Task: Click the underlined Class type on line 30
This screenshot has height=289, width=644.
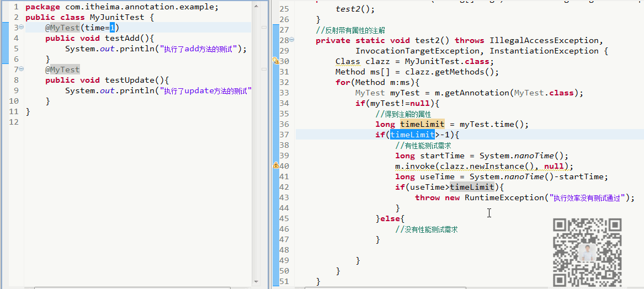Action: pyautogui.click(x=348, y=61)
